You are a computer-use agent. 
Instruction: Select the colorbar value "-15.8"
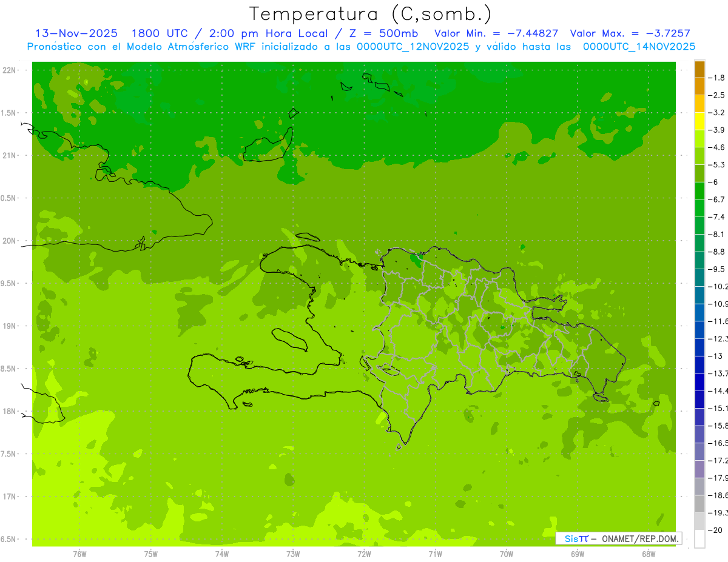[x=718, y=426]
